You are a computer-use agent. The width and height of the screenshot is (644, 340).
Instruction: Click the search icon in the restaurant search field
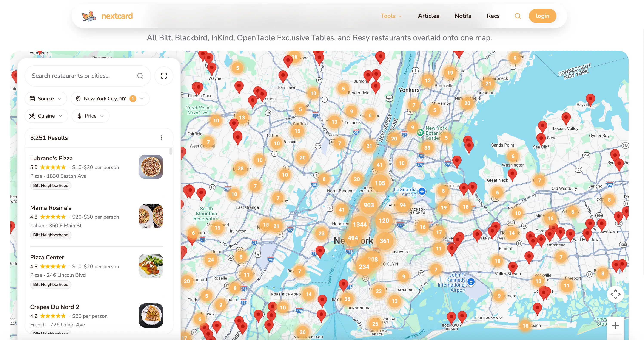140,76
